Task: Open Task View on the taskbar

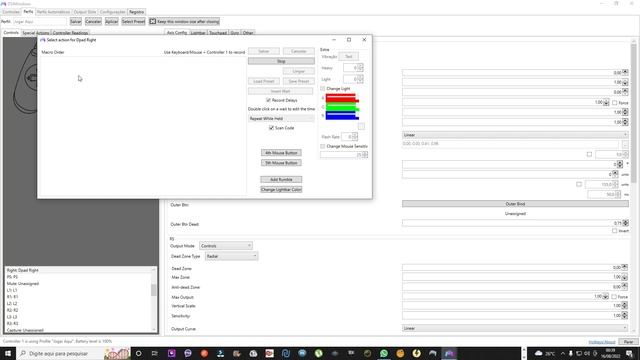Action: (x=154, y=353)
